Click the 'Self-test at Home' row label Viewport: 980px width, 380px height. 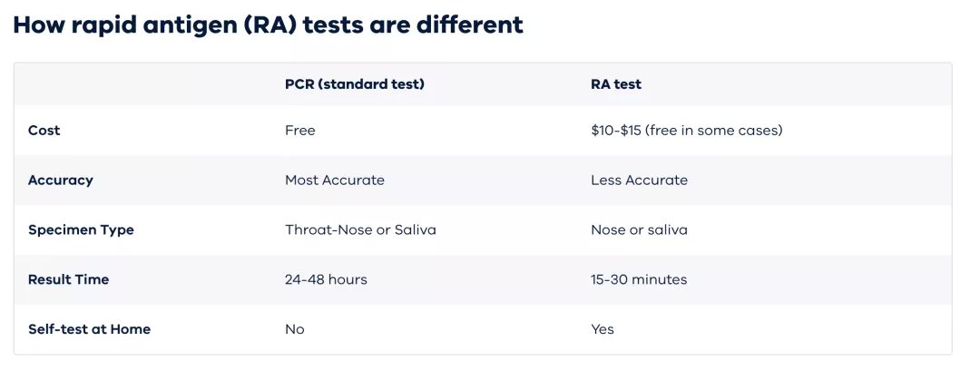tap(89, 328)
